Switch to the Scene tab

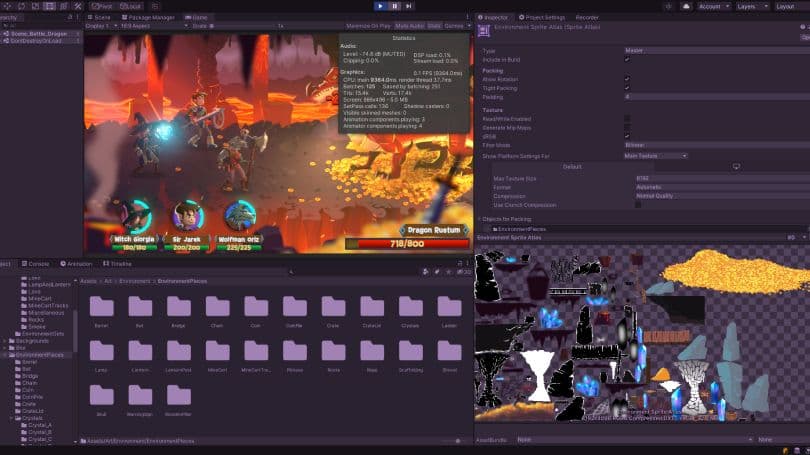[x=99, y=18]
